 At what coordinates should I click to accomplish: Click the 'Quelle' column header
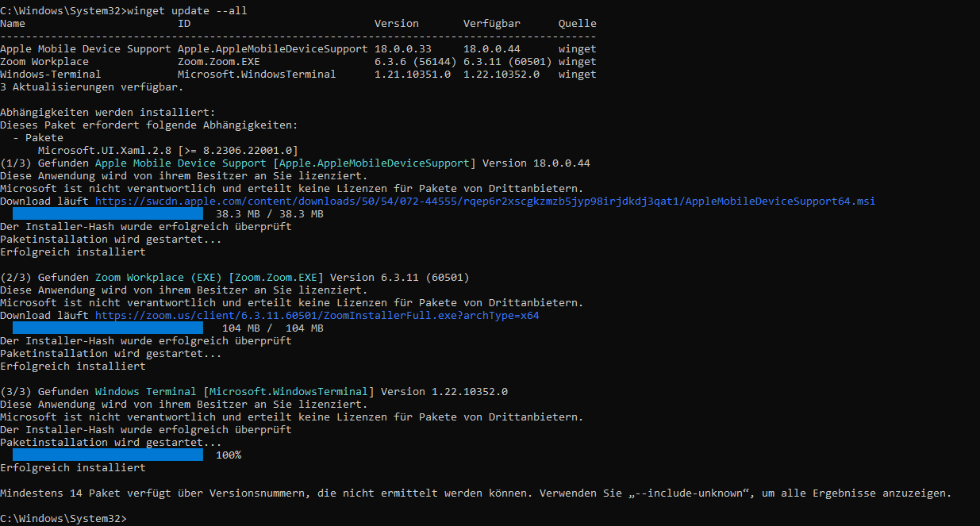[x=578, y=24]
